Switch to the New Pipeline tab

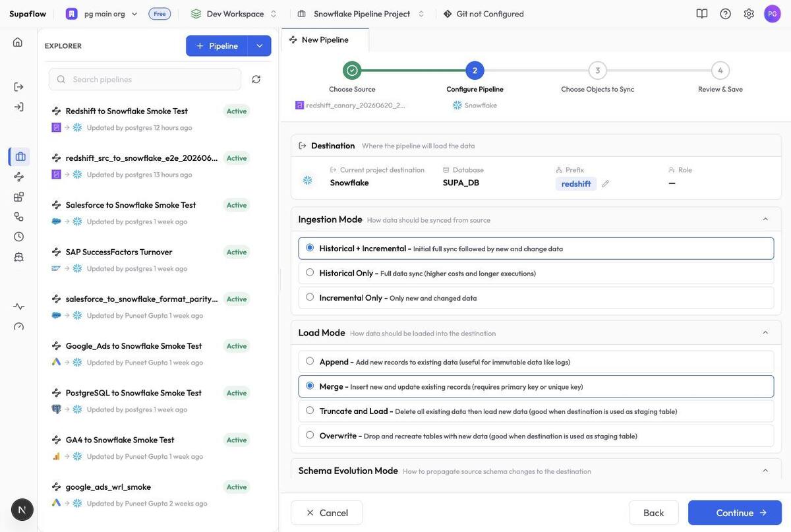tap(325, 40)
